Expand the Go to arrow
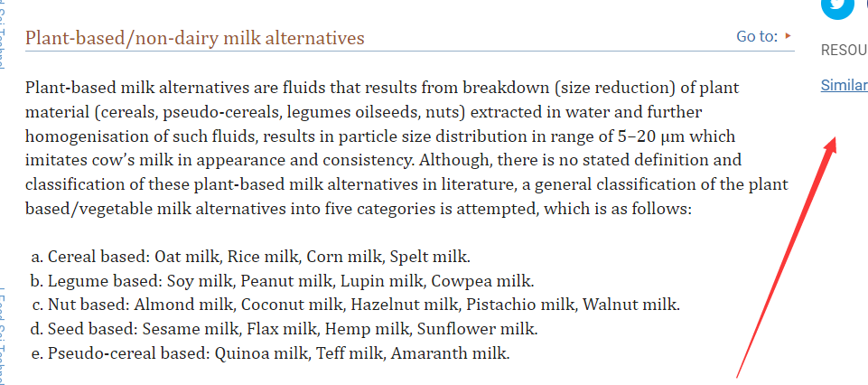This screenshot has width=868, height=385. coord(789,36)
